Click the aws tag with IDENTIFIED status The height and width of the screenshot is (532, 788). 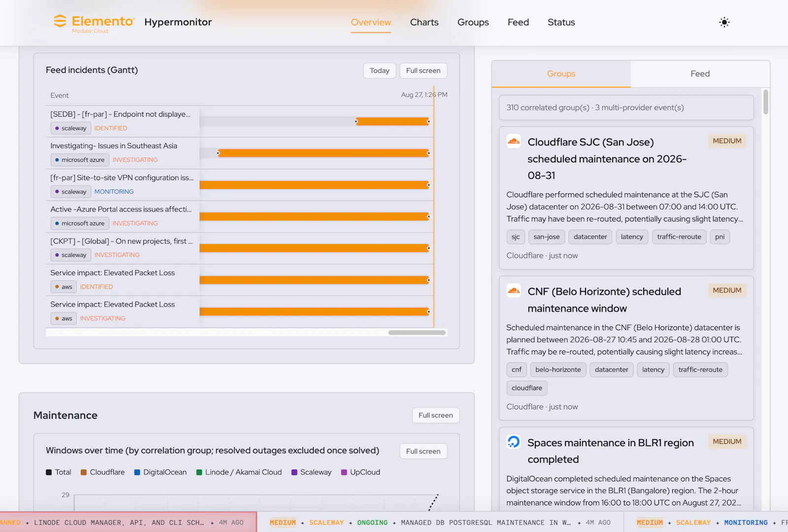pyautogui.click(x=64, y=287)
